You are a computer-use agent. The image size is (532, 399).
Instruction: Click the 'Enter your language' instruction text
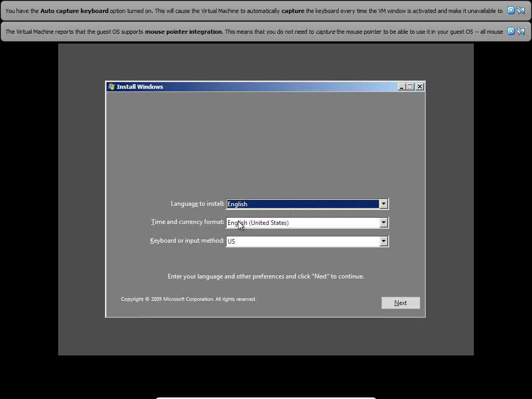[x=265, y=276]
